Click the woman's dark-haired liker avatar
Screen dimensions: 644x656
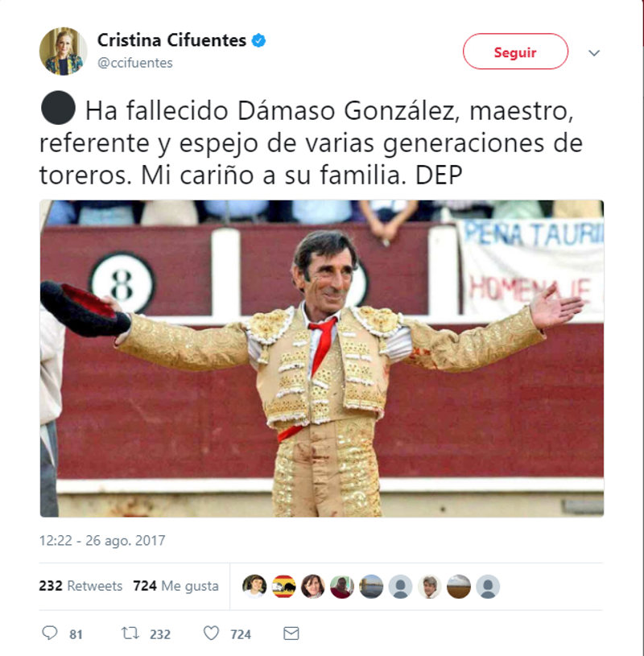pos(313,587)
